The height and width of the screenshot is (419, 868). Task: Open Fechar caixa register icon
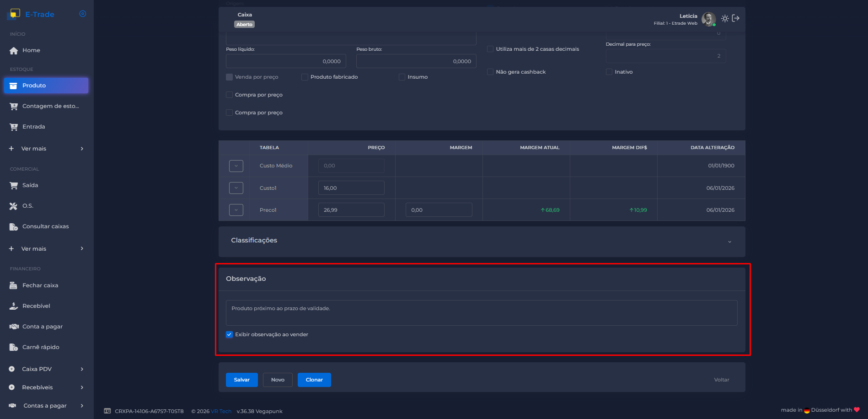click(x=13, y=285)
